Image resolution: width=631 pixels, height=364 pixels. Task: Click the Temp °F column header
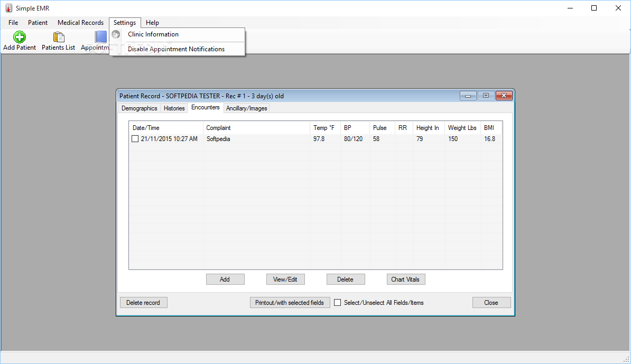[325, 128]
